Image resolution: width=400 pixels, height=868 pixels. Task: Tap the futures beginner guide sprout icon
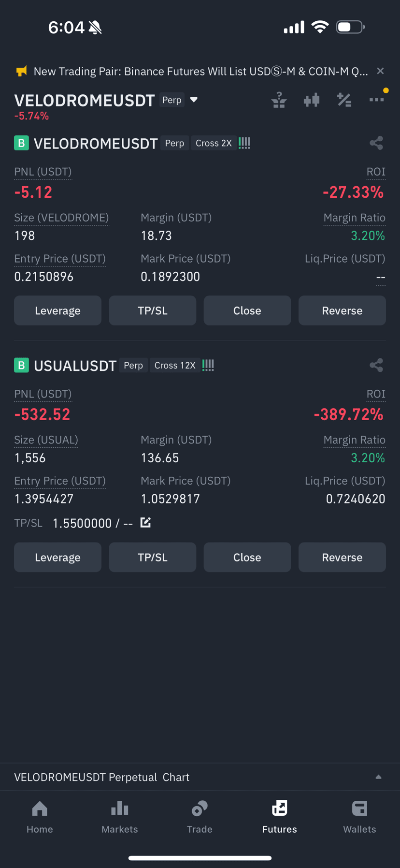279,100
